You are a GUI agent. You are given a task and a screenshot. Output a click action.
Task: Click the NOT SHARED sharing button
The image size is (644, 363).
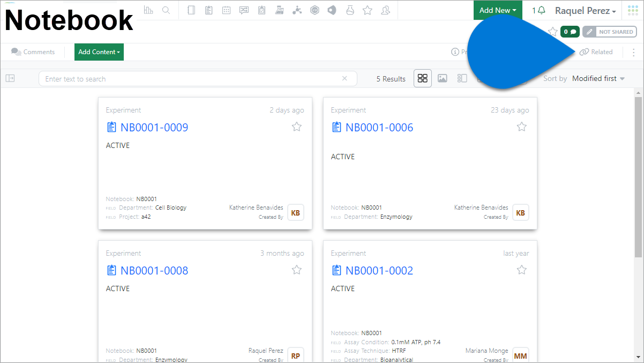tap(610, 32)
